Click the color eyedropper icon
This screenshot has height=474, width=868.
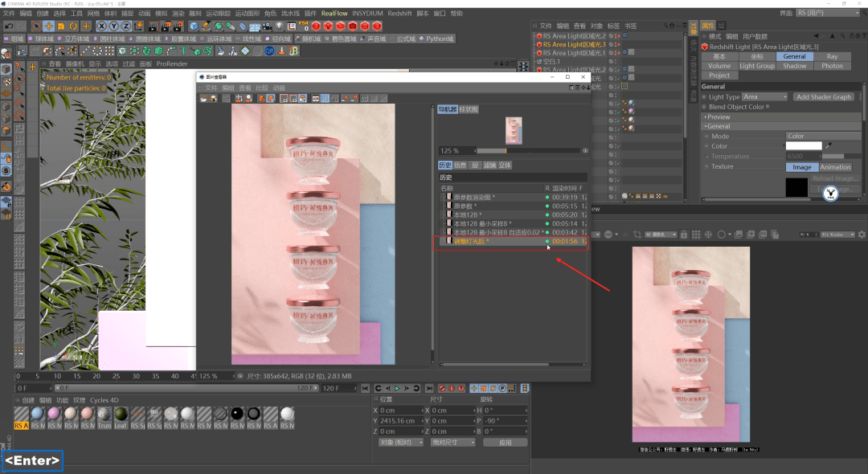[829, 146]
